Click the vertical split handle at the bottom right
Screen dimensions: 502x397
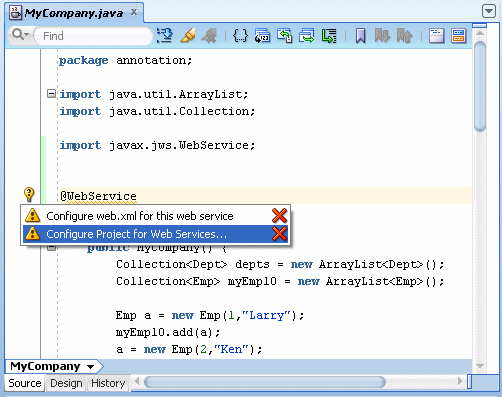point(469,382)
